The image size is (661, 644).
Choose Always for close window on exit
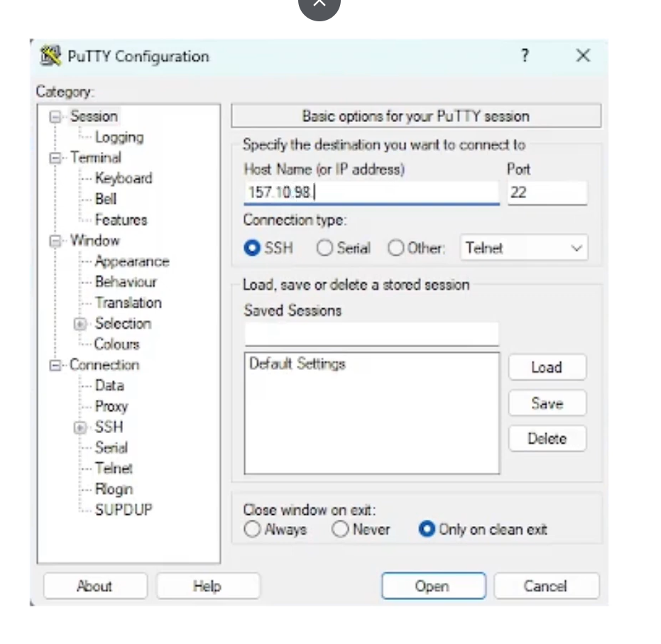coord(252,529)
